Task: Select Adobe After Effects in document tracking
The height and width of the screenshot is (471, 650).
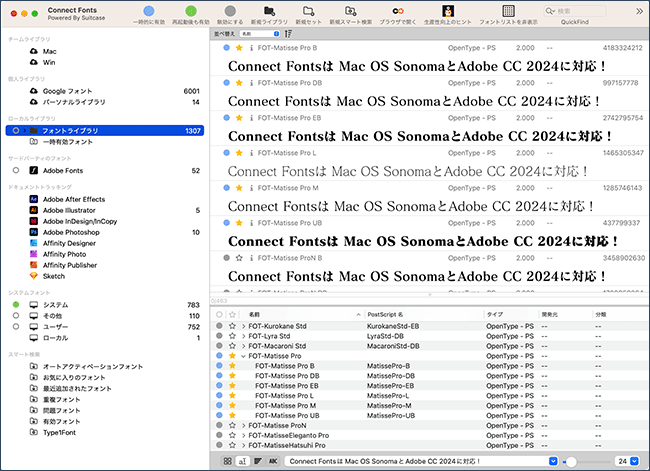Action: 74,199
